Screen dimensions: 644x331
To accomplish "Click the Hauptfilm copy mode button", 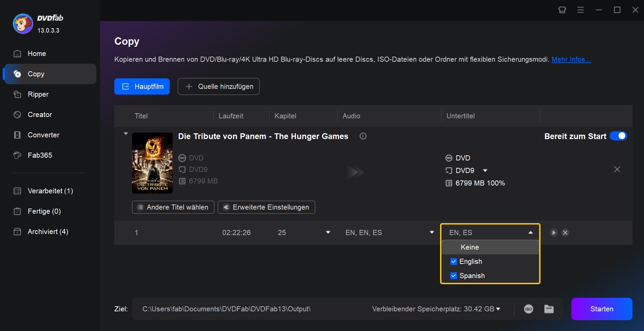I will 142,86.
